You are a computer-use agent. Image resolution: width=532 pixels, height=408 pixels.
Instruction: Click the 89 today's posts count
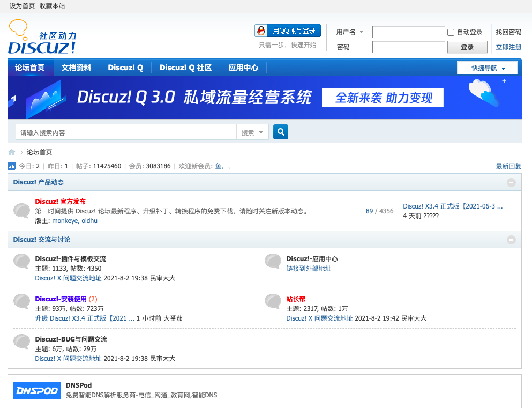tap(369, 211)
